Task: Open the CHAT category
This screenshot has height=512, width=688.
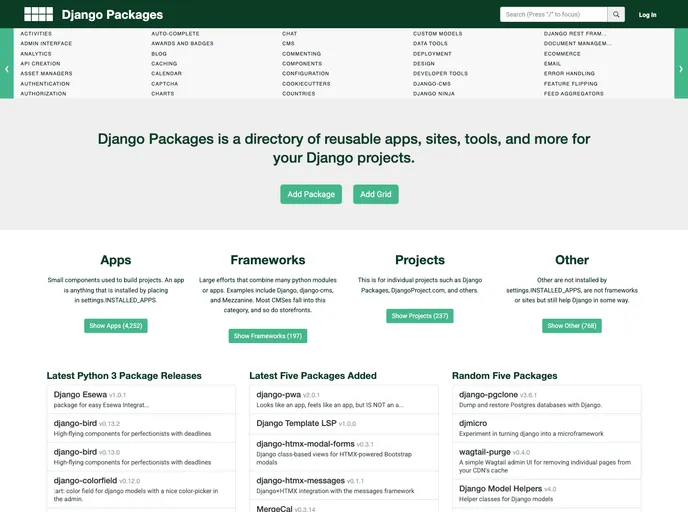Action: point(290,33)
